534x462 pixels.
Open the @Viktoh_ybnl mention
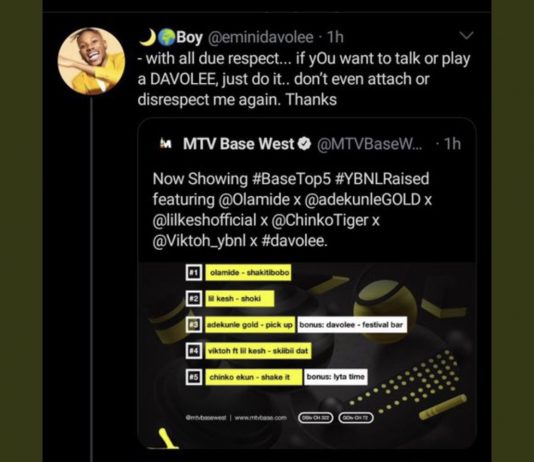pos(199,241)
